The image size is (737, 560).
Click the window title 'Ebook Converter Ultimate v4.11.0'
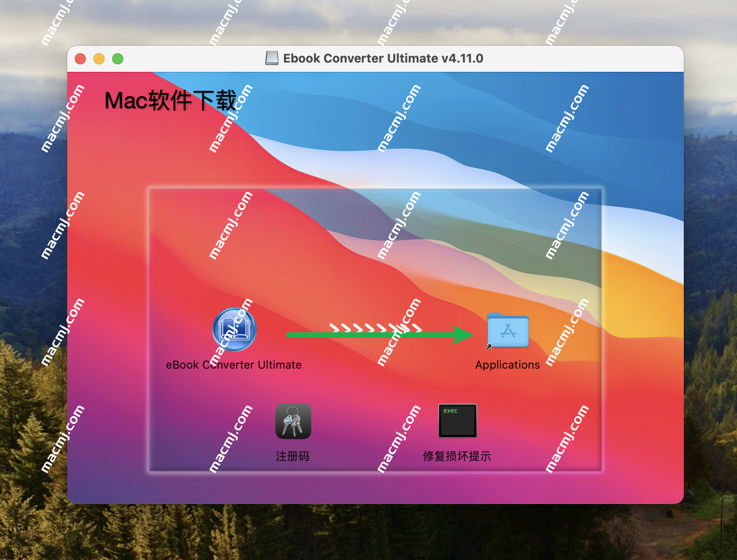(x=383, y=58)
